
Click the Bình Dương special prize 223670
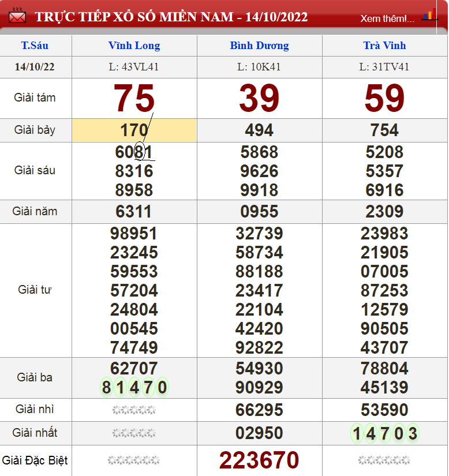[x=259, y=460]
